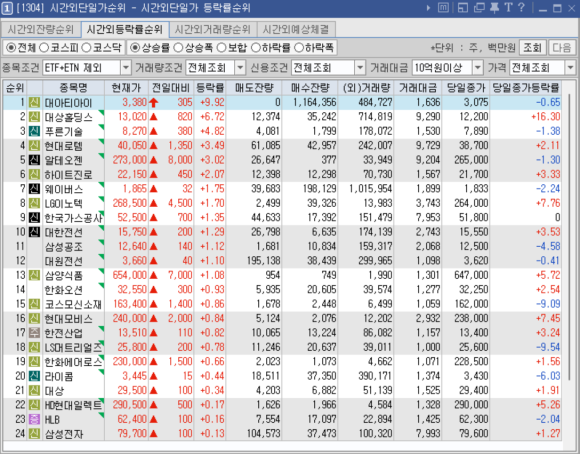Sort by the 당일종가등락률 column header
The width and height of the screenshot is (580, 454).
coord(525,88)
